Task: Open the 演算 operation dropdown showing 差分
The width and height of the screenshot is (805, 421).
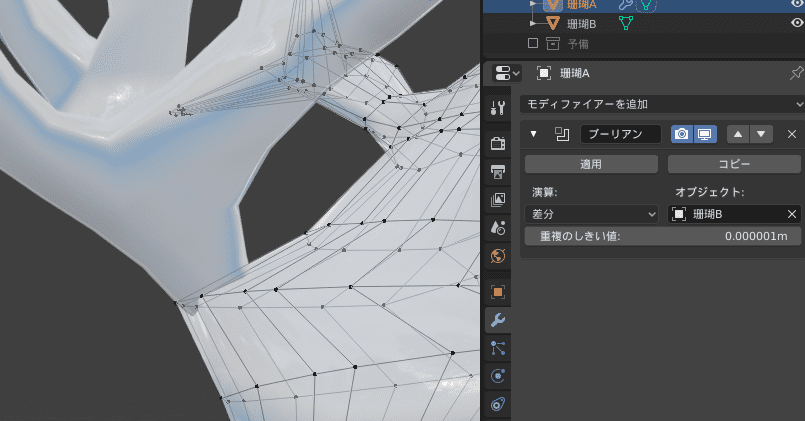Action: (591, 214)
